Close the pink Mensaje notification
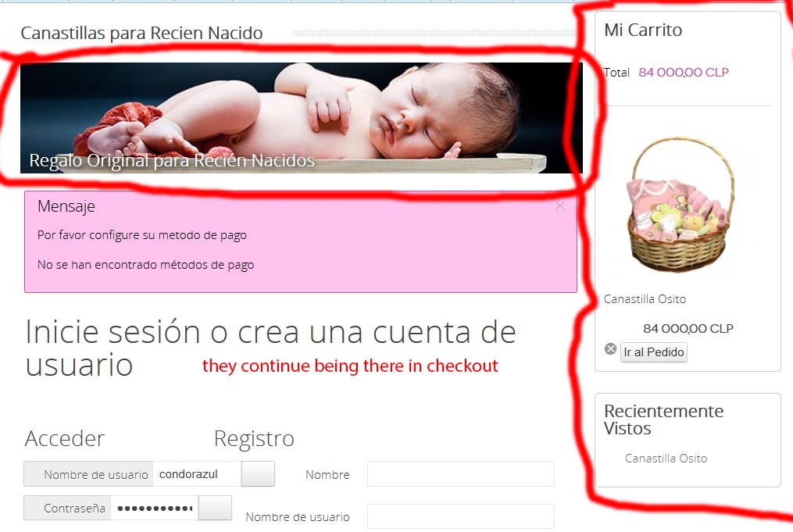The height and width of the screenshot is (532, 793). point(560,205)
